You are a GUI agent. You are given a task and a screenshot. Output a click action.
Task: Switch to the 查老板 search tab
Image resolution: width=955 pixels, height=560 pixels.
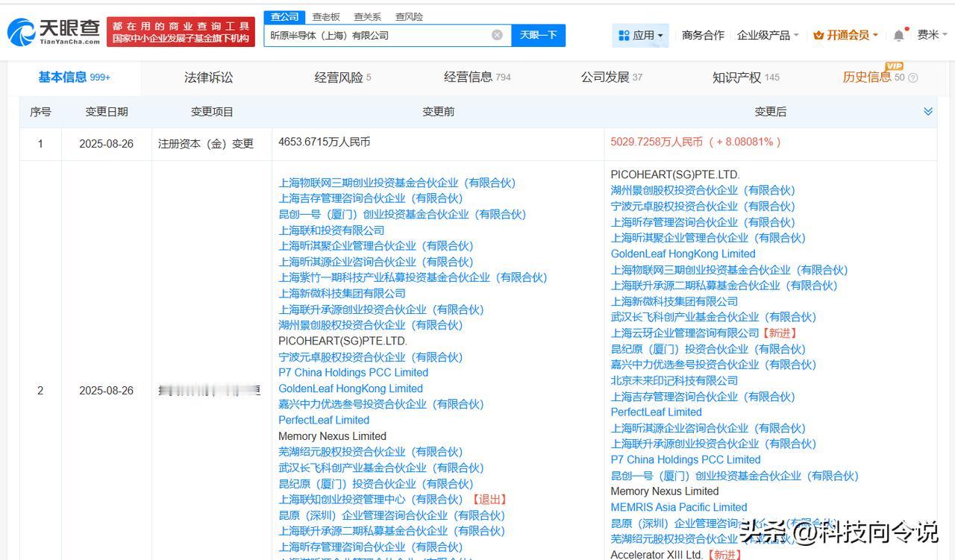[x=326, y=16]
